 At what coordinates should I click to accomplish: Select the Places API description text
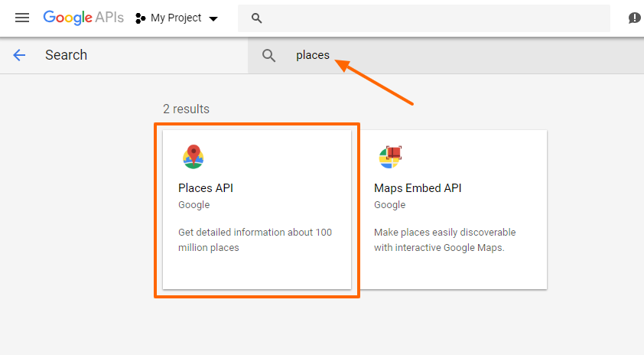click(255, 240)
